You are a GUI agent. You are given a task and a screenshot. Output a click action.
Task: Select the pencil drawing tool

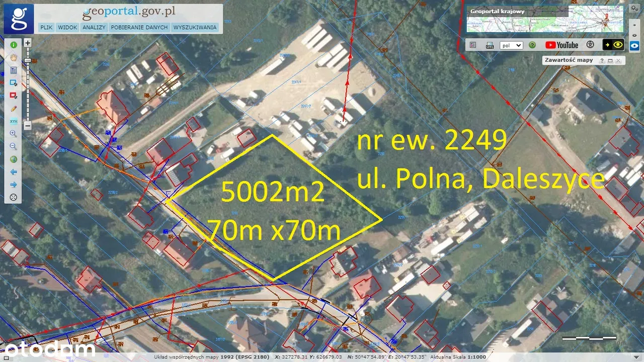click(x=14, y=108)
